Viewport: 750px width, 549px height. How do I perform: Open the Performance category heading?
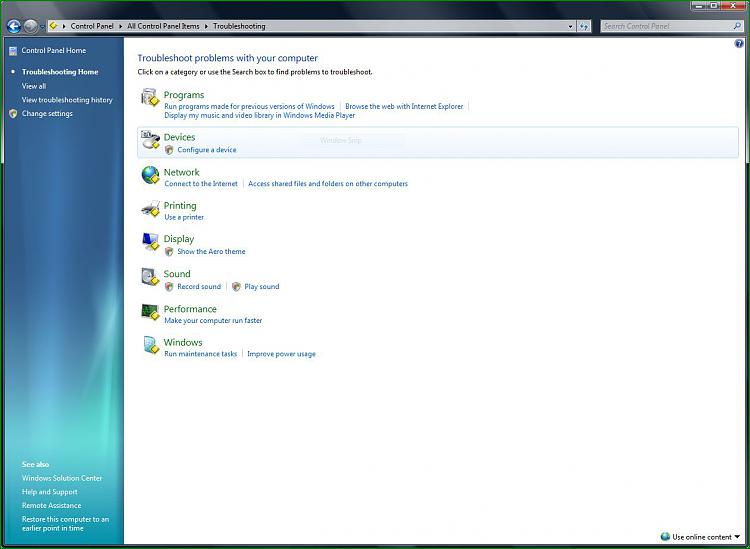pos(190,309)
